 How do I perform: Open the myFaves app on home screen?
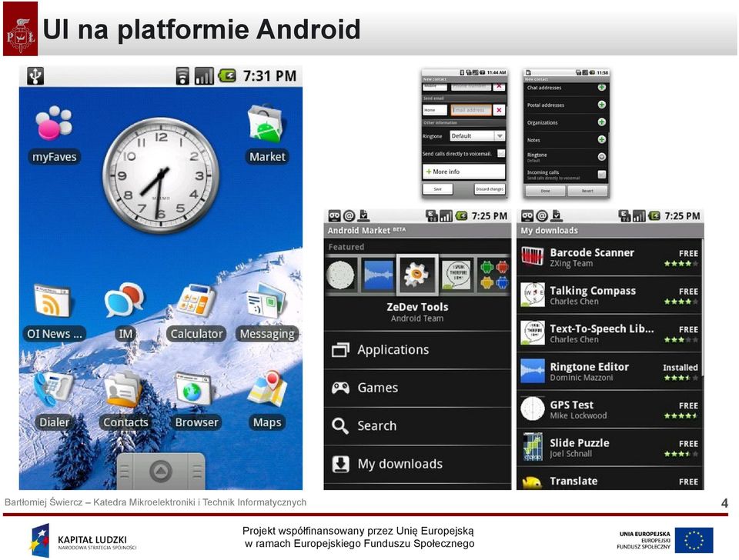(54, 134)
